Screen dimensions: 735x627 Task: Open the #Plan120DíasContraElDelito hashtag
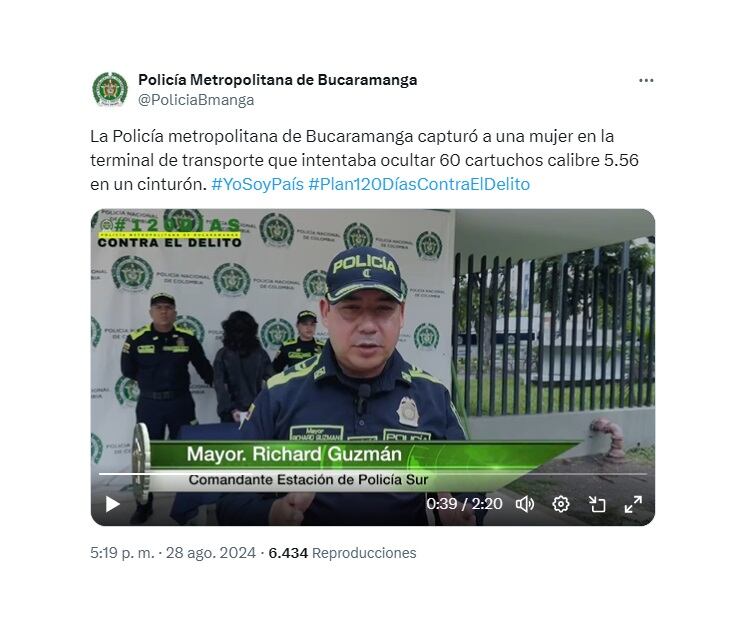(419, 184)
